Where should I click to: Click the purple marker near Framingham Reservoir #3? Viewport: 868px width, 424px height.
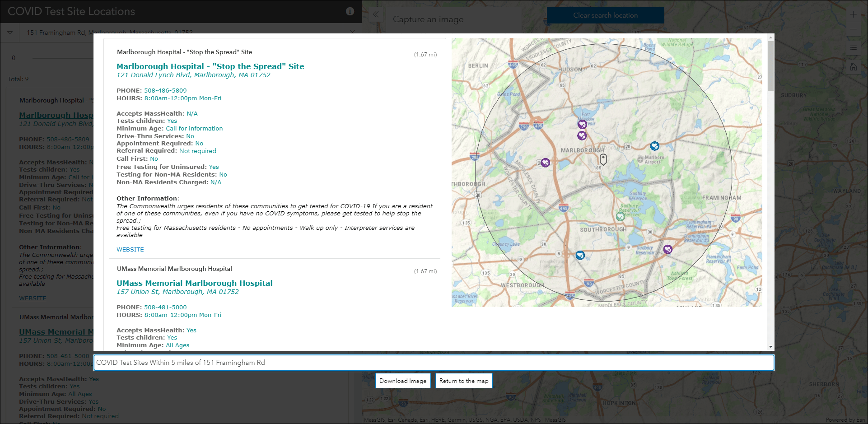[x=667, y=249]
